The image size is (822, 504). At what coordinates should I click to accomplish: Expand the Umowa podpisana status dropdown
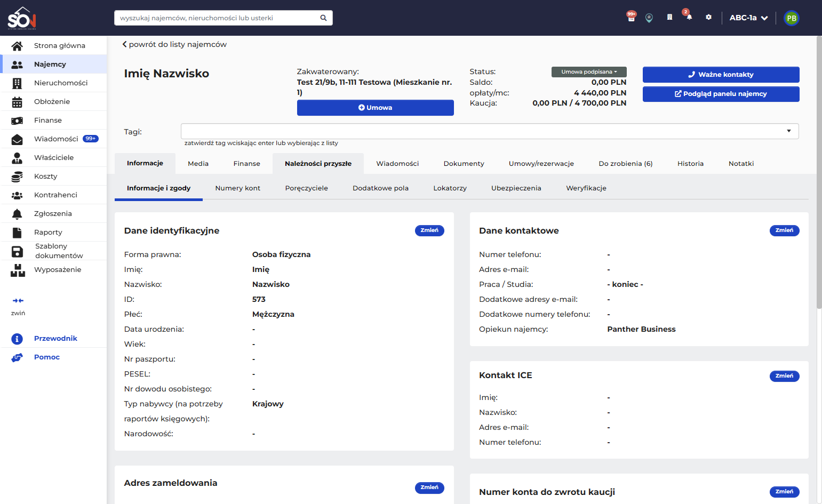[x=589, y=72]
